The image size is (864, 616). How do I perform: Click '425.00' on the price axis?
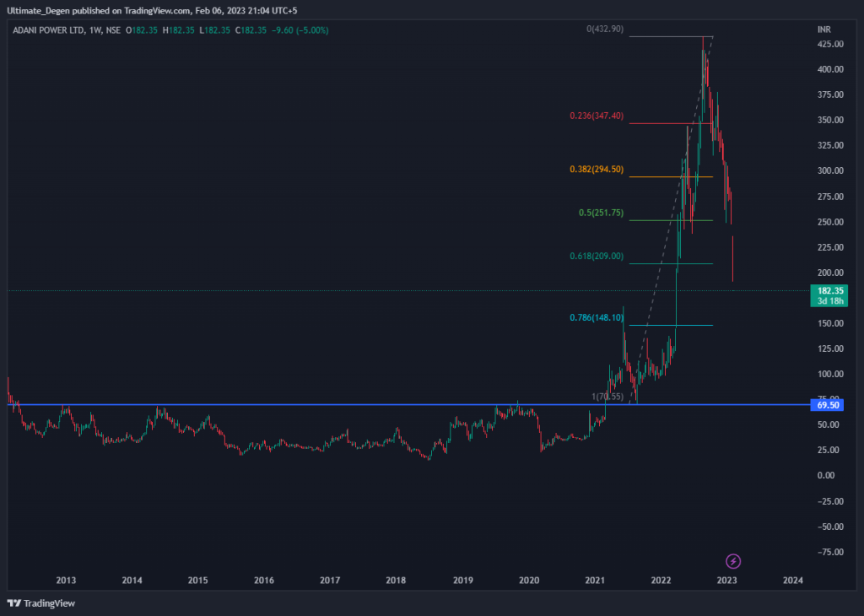[830, 44]
